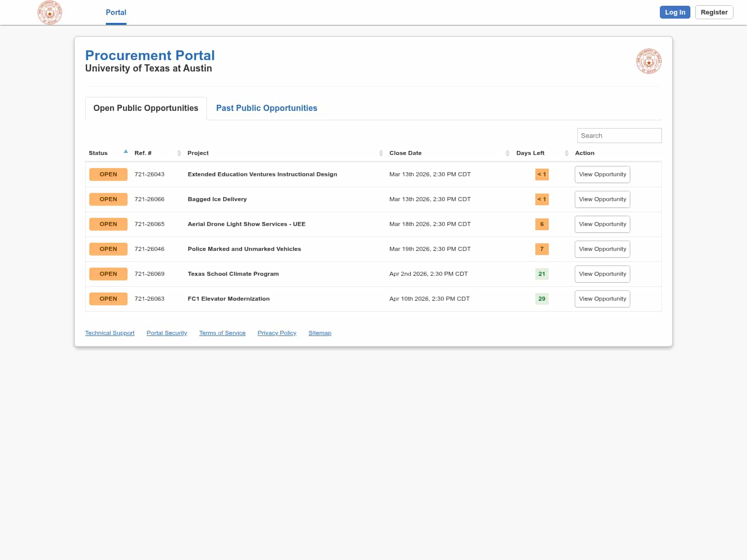Select the Open Public Opportunities tab

(x=146, y=108)
